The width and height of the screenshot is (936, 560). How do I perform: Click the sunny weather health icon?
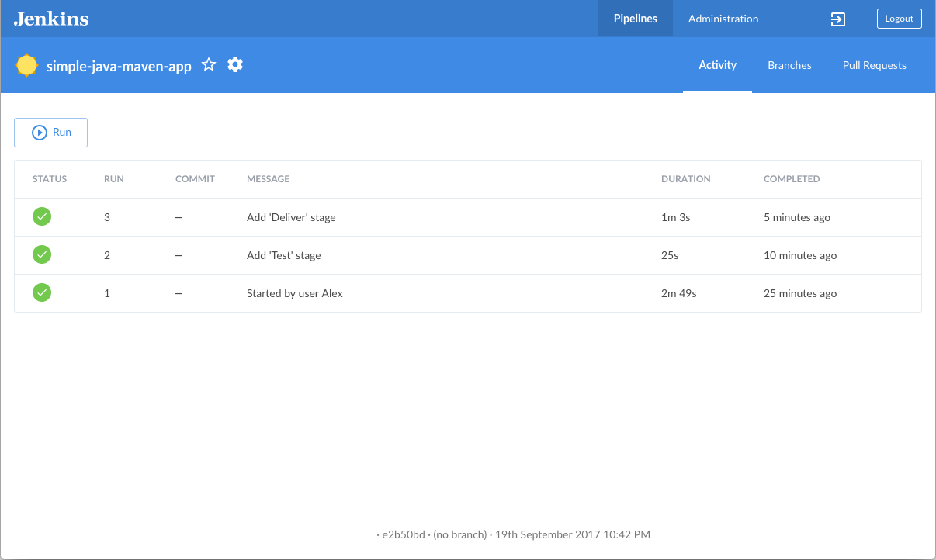26,65
